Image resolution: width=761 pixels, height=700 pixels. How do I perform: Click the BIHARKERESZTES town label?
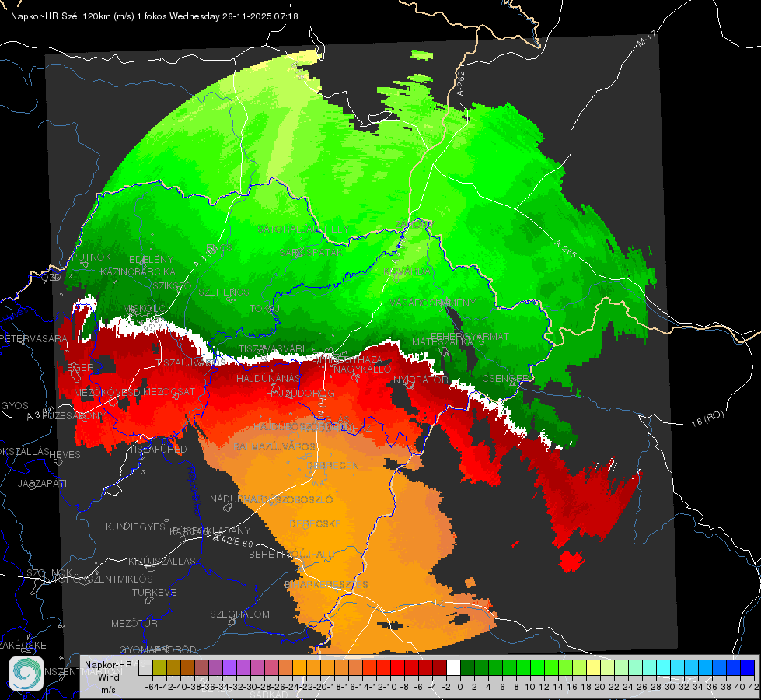pyautogui.click(x=326, y=584)
